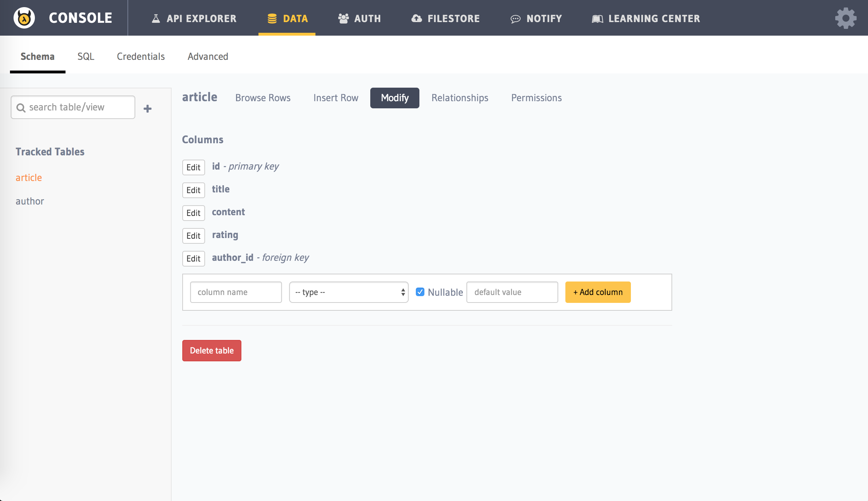Uncheck the Nullable checkbox
Screen dimensions: 868x501
(420, 292)
